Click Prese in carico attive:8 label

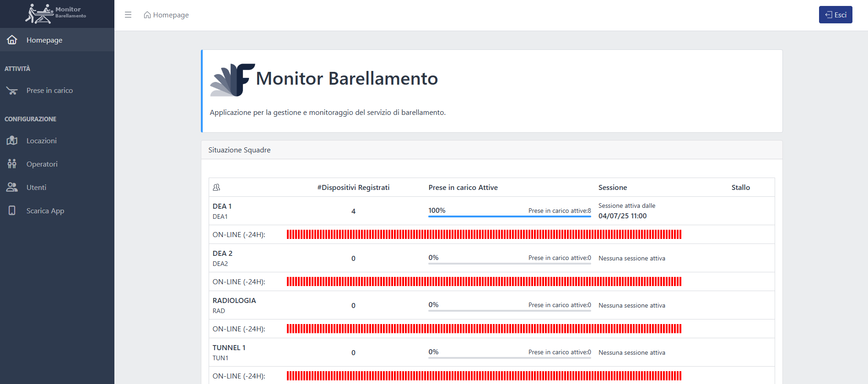click(x=560, y=211)
